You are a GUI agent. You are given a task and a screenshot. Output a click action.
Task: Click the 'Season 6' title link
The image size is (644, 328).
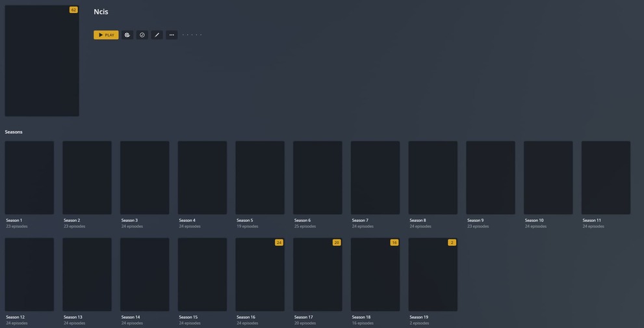click(x=302, y=220)
